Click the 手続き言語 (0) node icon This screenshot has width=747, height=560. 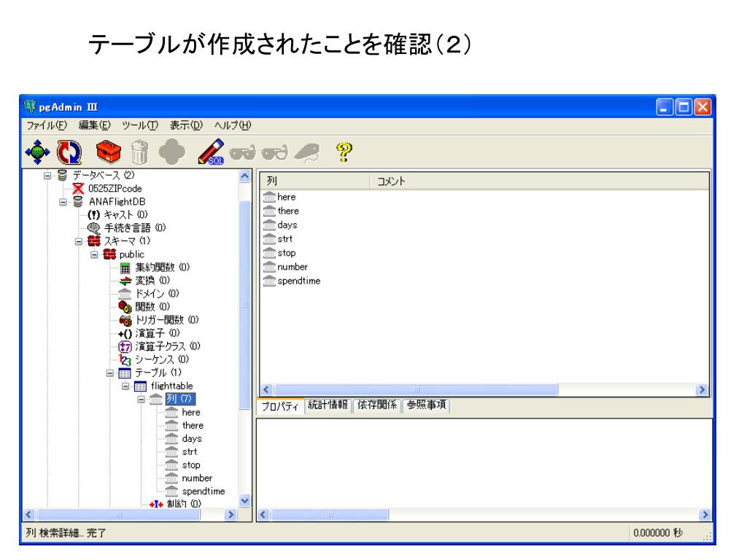click(94, 228)
